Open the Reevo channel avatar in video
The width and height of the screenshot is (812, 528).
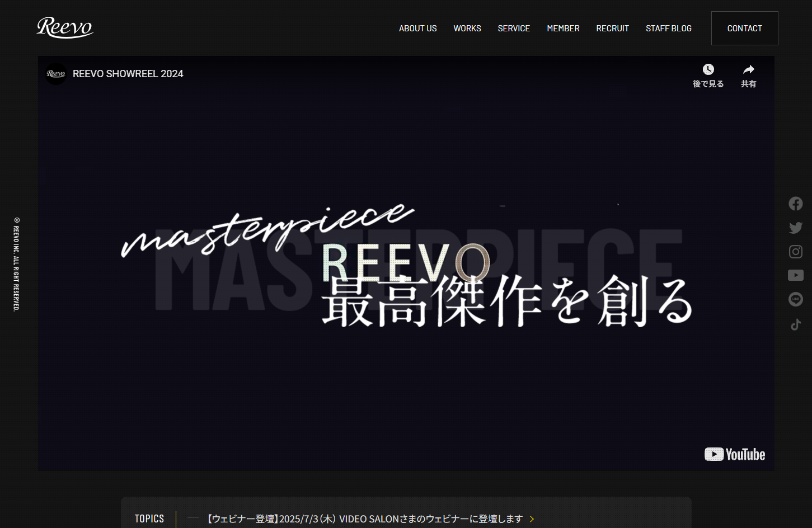coord(56,74)
